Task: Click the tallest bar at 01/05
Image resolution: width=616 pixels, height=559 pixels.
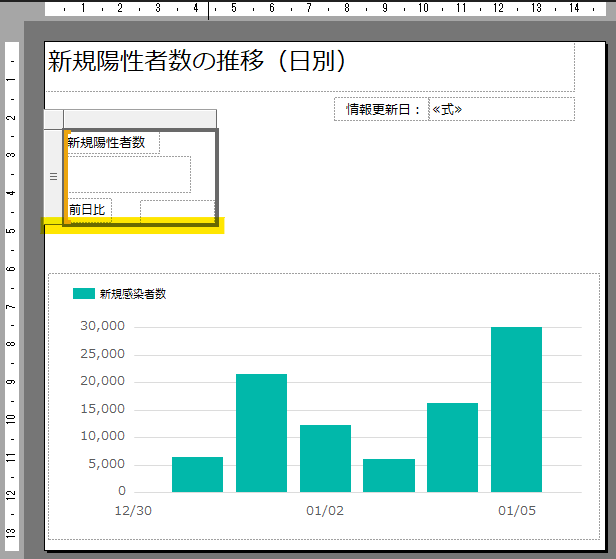Action: coord(516,409)
